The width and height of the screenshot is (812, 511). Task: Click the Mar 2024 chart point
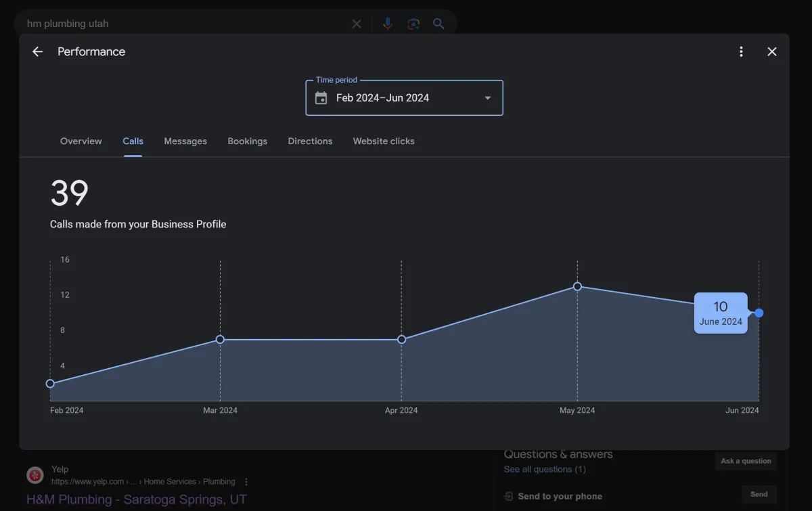pyautogui.click(x=220, y=339)
